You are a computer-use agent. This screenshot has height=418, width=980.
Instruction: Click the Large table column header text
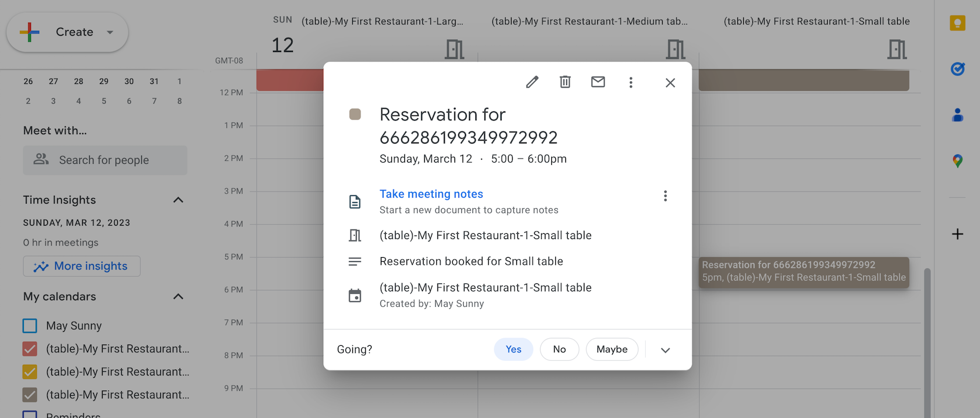click(x=383, y=22)
